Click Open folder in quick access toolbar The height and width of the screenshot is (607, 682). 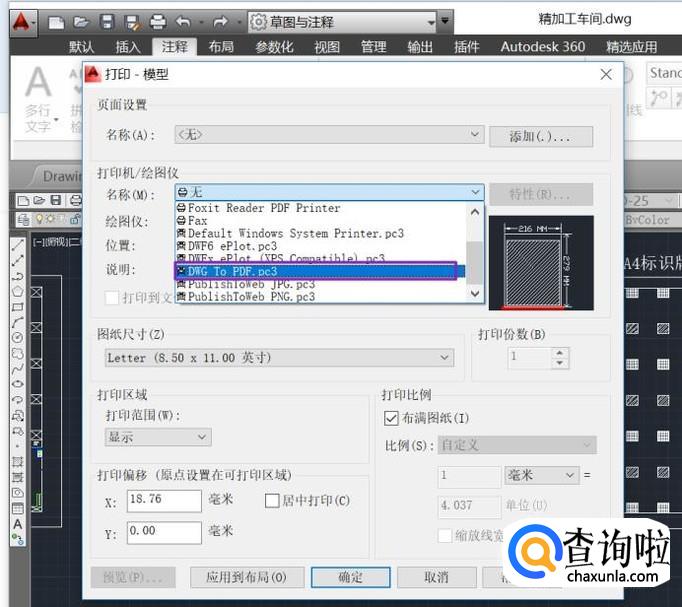(81, 22)
